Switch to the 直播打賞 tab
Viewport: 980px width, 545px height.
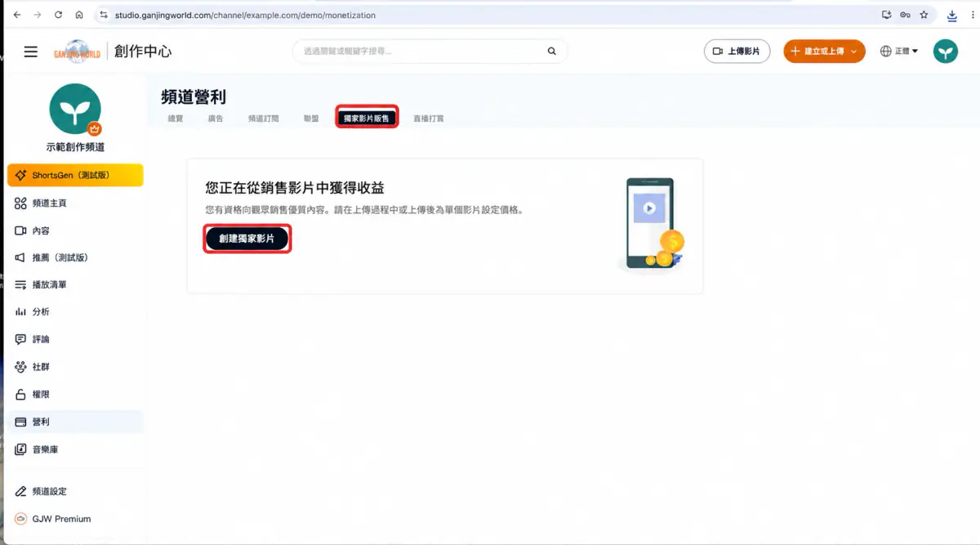(429, 118)
